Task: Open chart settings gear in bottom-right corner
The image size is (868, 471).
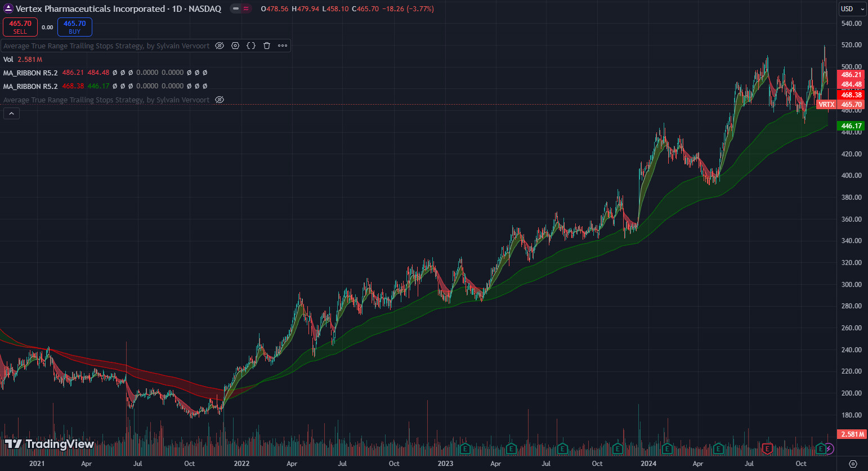Action: 853,464
